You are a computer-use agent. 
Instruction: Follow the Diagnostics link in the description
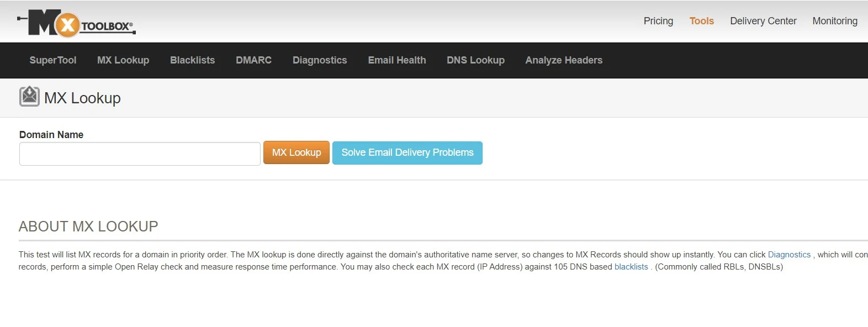[x=789, y=255]
